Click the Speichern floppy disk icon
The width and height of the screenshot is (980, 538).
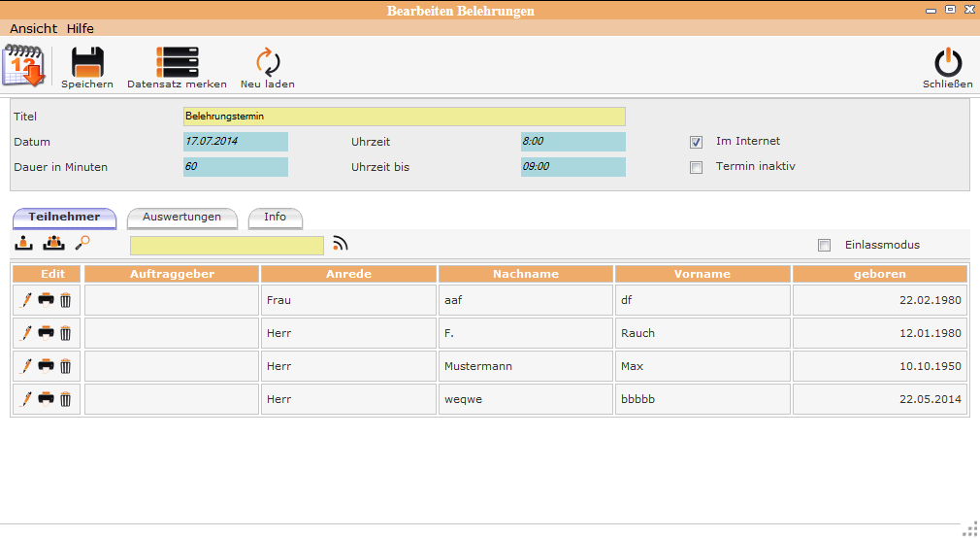pos(86,62)
